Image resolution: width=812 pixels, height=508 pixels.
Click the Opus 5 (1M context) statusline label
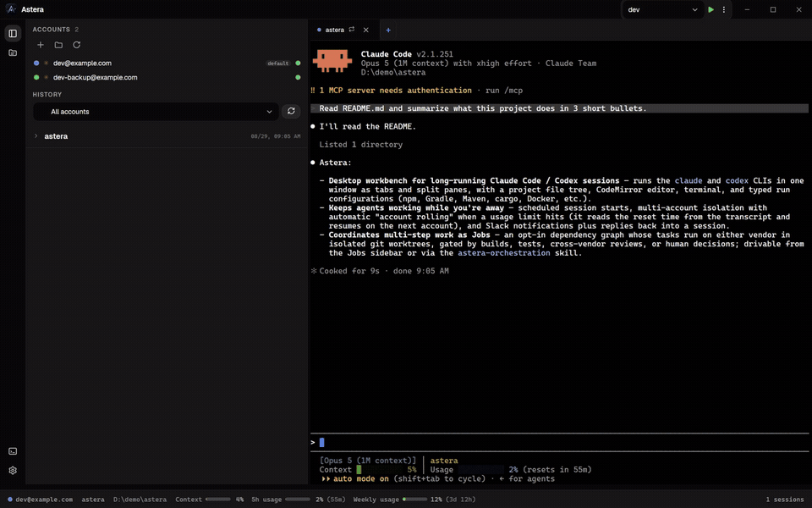coord(368,461)
